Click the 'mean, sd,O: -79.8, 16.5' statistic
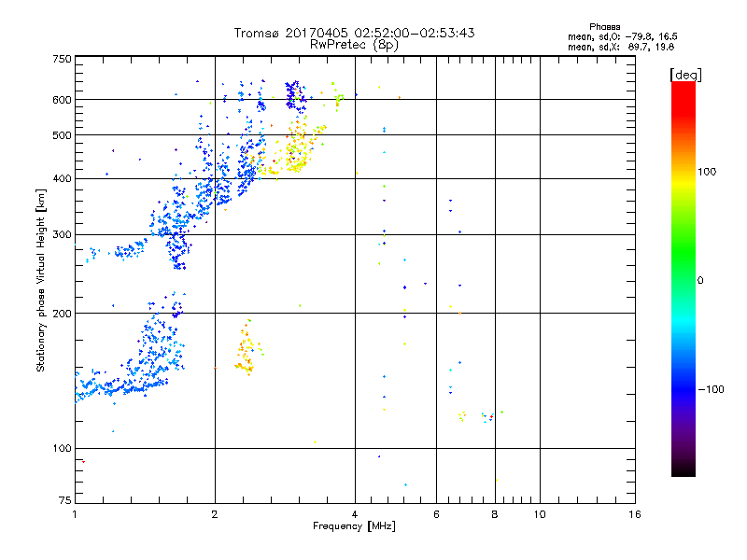This screenshot has width=747, height=560. [622, 36]
